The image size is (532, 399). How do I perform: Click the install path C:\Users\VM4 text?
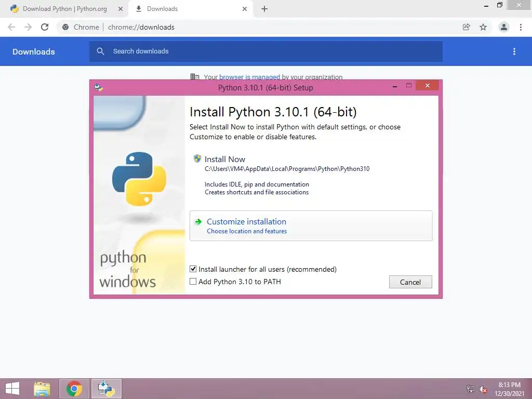click(287, 169)
